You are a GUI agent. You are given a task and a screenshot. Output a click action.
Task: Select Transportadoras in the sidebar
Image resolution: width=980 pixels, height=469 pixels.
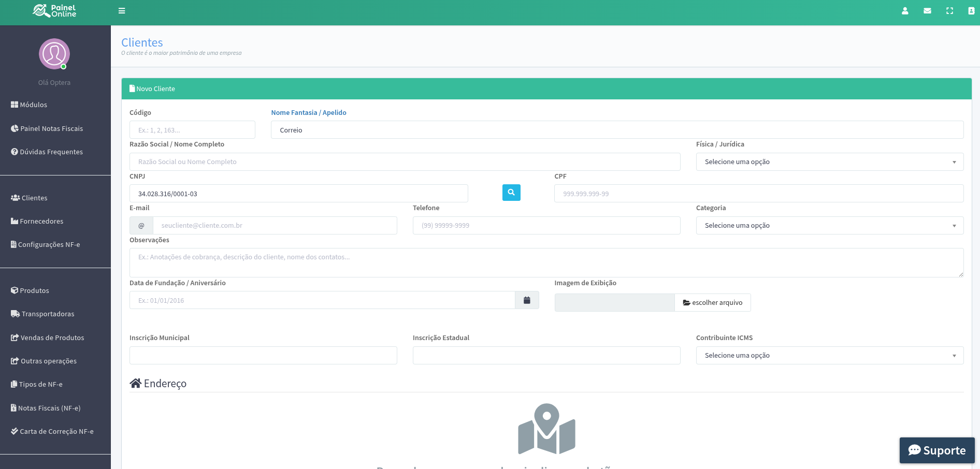point(48,314)
